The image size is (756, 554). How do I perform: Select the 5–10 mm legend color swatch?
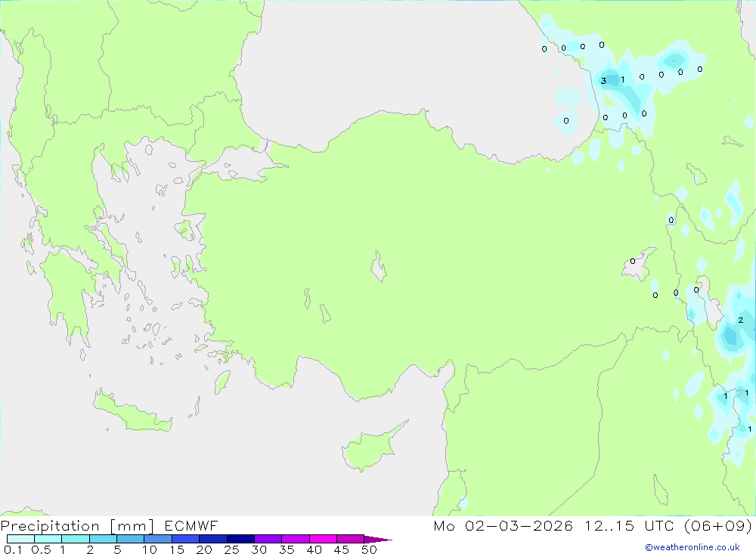[131, 539]
